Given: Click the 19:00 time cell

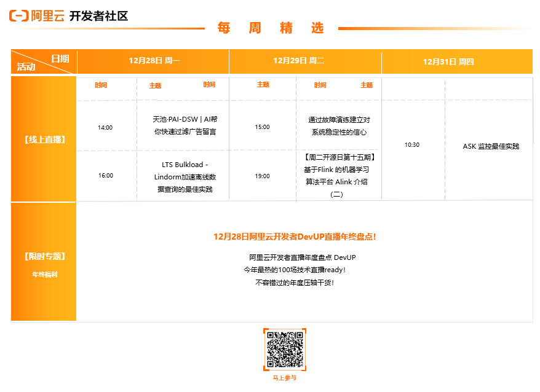Looking at the screenshot, I should (x=262, y=176).
